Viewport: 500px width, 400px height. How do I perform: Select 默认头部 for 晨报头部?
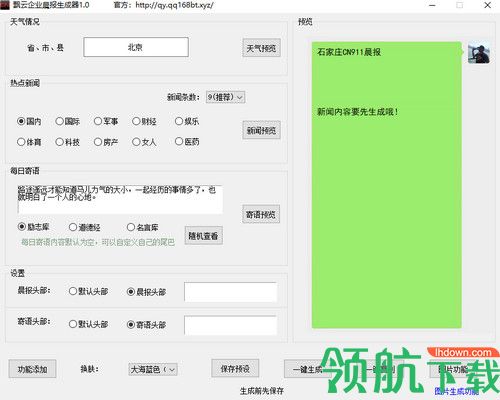[88, 291]
